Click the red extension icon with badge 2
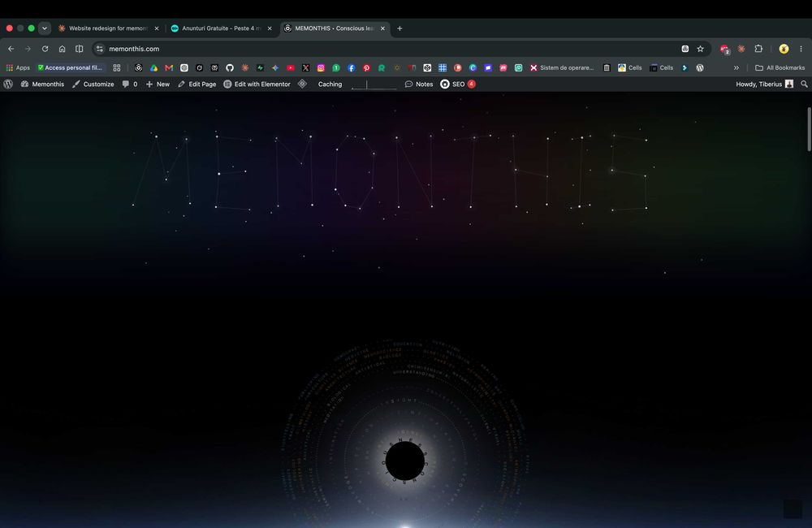812x528 pixels. 724,50
